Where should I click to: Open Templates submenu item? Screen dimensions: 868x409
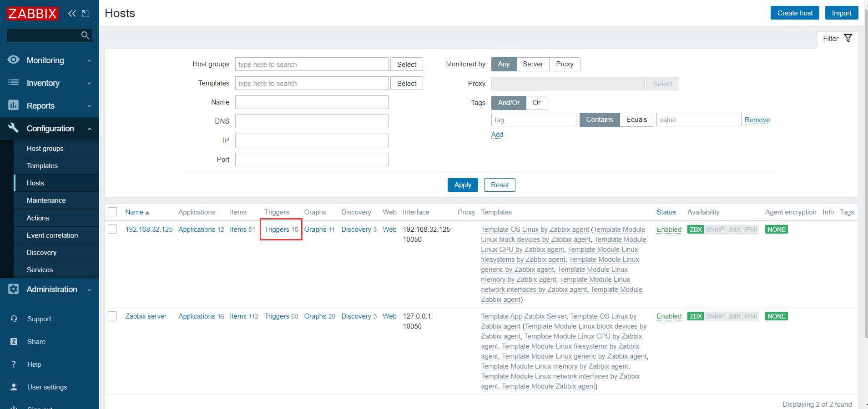tap(56, 166)
